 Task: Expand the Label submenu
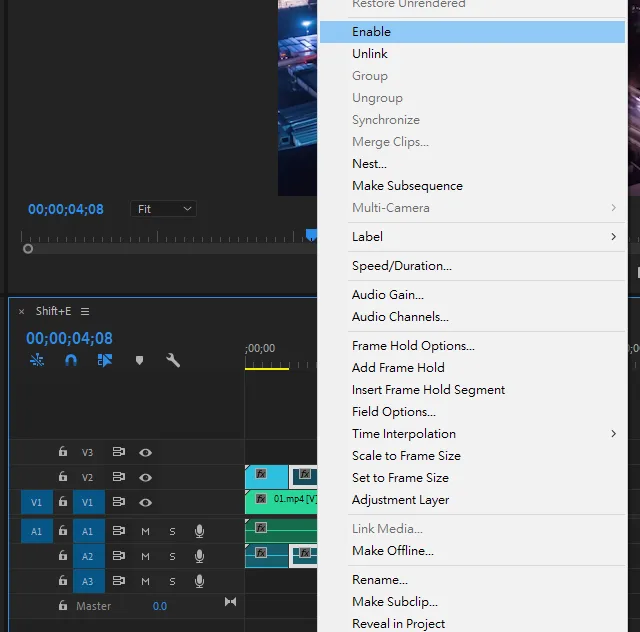point(472,237)
